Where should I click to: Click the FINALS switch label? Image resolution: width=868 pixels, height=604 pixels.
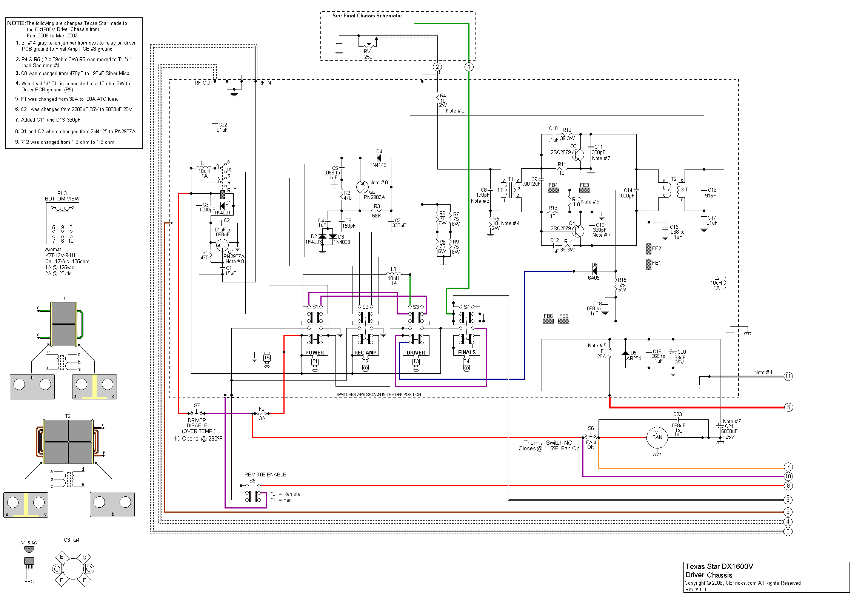tap(467, 352)
